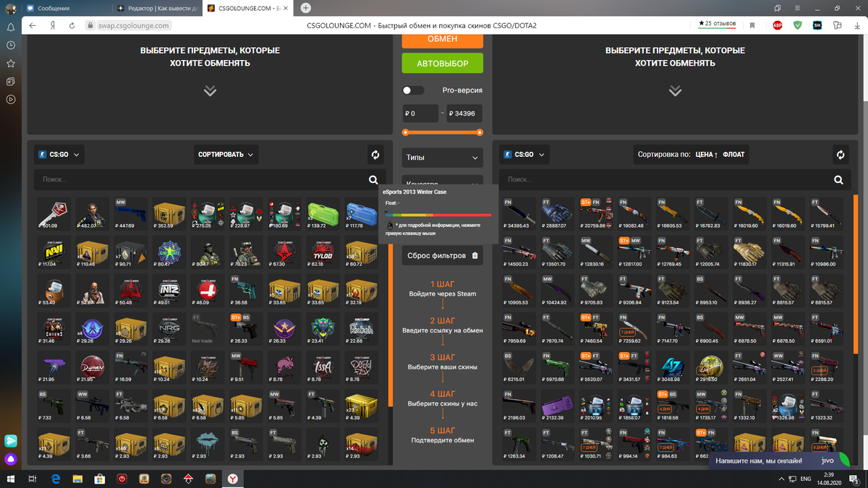Toggle ФЛОАТ sorting
Image resolution: width=868 pixels, height=488 pixels.
pos(733,155)
